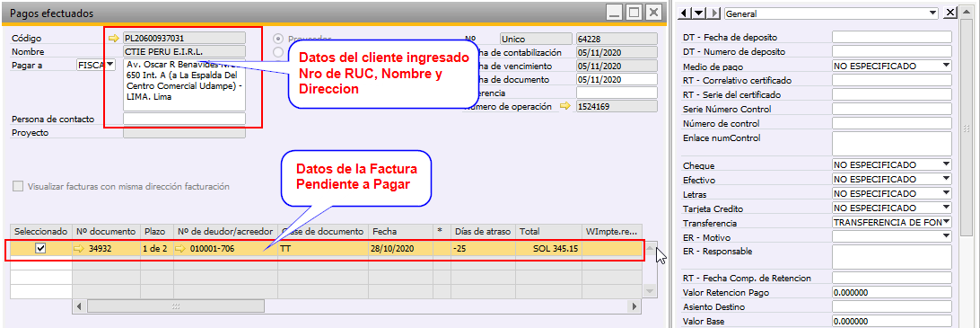980x328 pixels.
Task: Open link arrow next to operation 1524169
Action: coord(565,107)
